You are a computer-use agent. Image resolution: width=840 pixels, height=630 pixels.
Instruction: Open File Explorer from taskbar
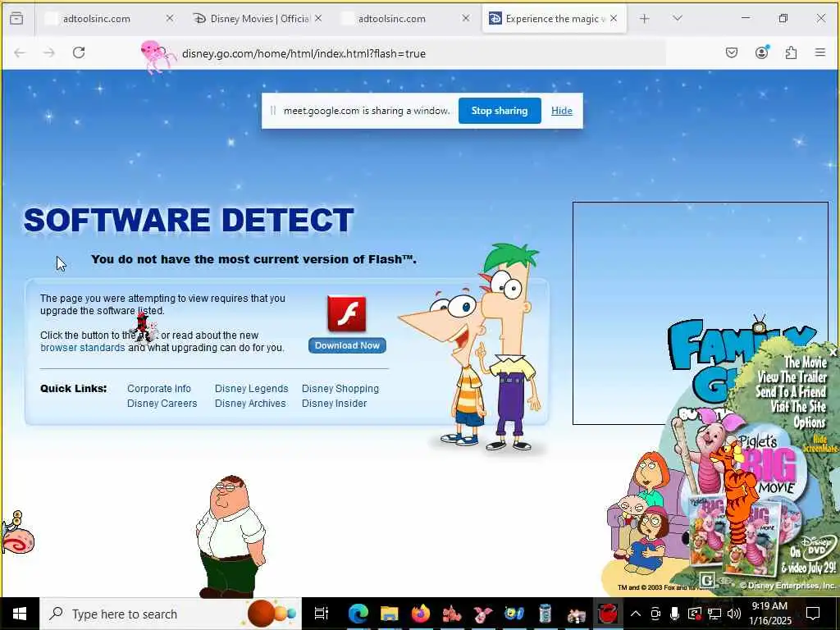point(390,614)
